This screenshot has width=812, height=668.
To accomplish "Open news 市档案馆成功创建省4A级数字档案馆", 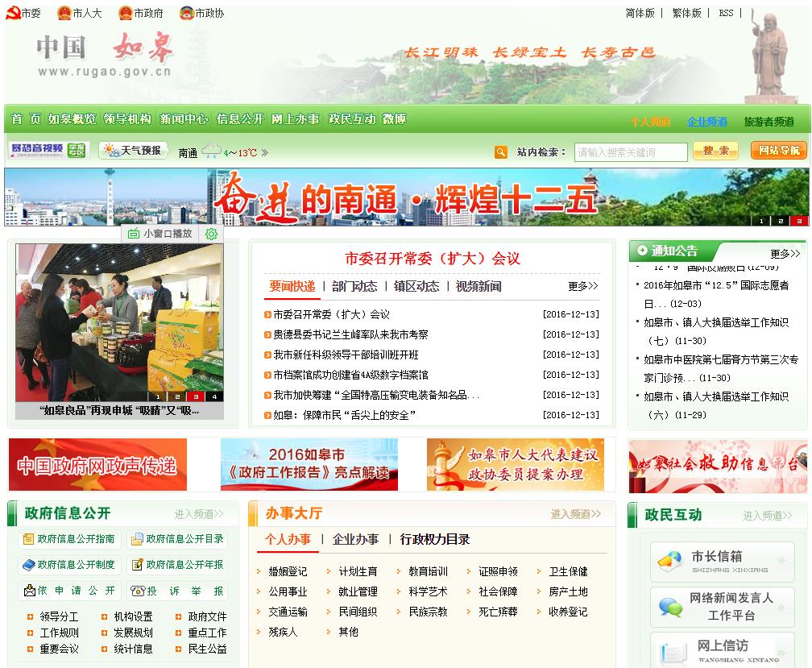I will [x=350, y=375].
